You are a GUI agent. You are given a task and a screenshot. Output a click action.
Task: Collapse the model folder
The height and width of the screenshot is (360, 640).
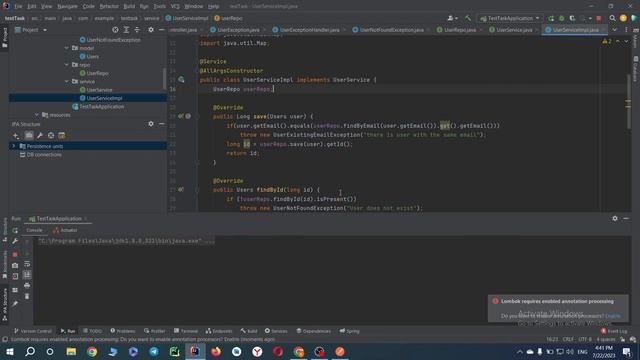coord(67,48)
